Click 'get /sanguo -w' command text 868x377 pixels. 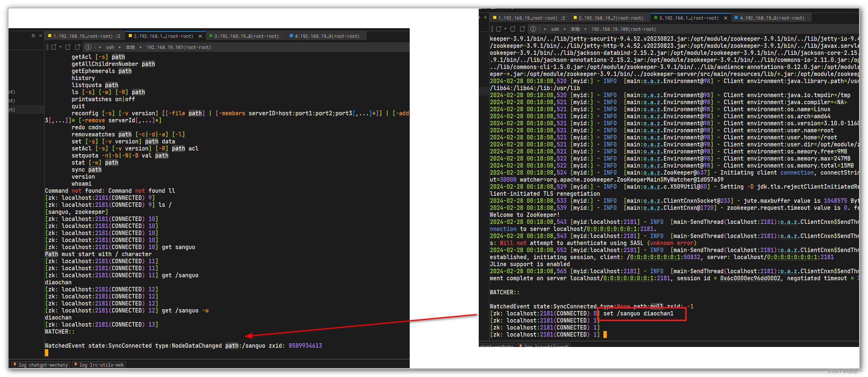pos(185,310)
